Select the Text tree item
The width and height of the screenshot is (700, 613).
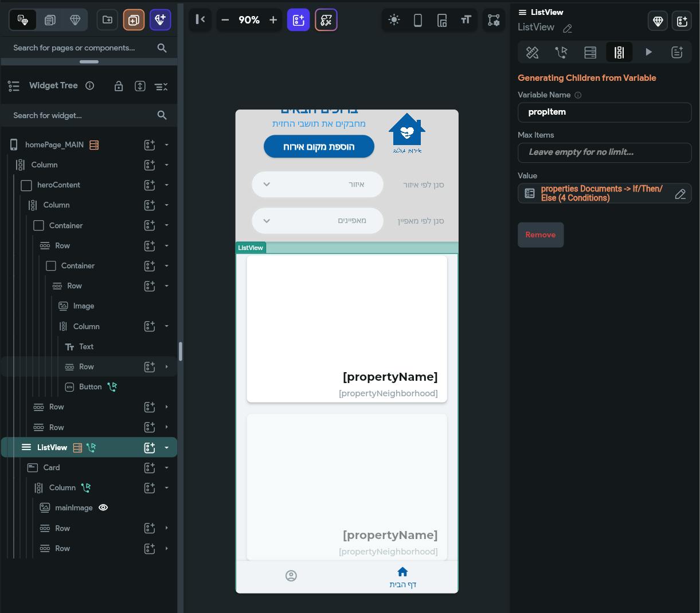tap(86, 346)
